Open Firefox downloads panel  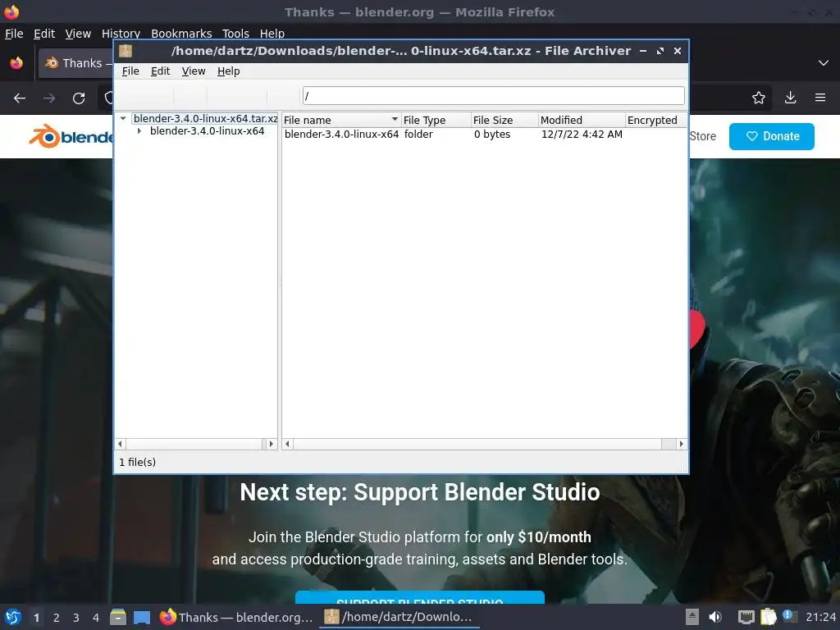(790, 98)
